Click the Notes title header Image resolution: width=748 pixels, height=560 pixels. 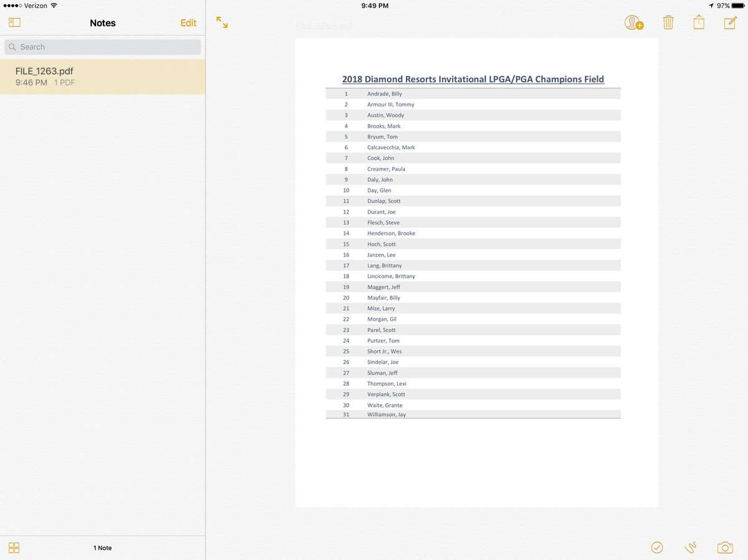click(103, 23)
